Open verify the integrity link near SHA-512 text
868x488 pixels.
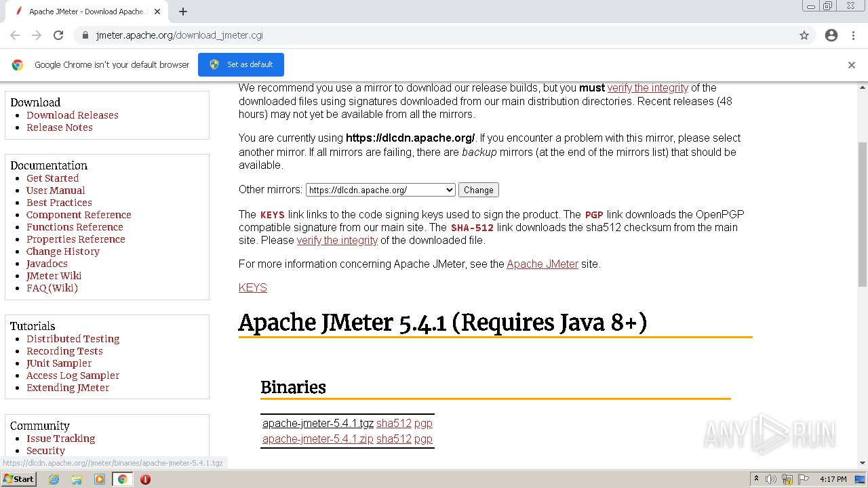tap(337, 240)
